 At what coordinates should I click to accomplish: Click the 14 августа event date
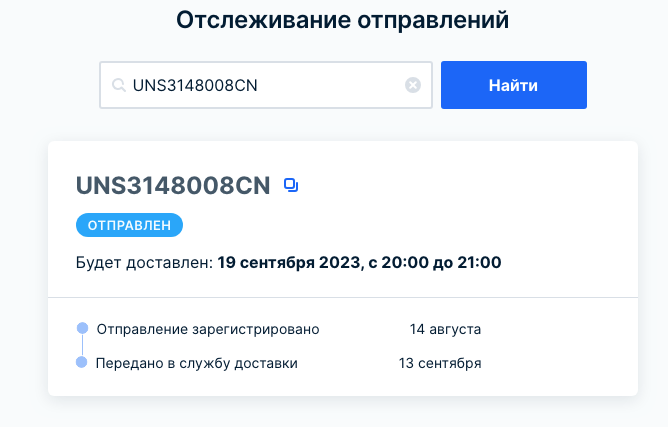pos(445,328)
